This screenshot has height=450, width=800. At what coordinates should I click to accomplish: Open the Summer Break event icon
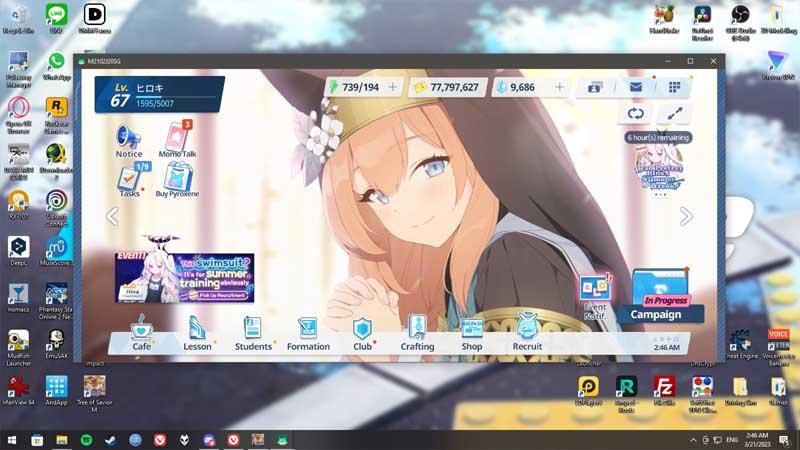(659, 169)
